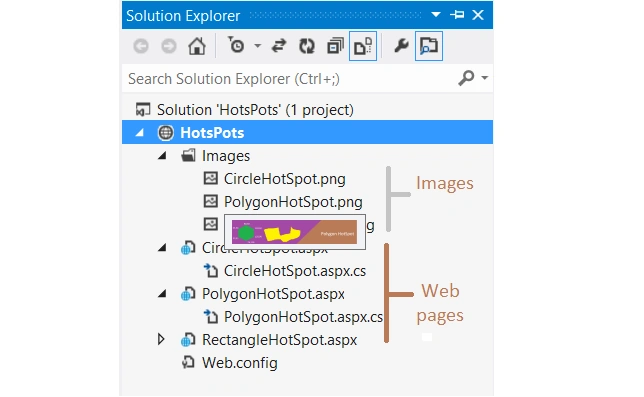Click web page icon of RectangleHotSpot.aspx

coord(188,340)
